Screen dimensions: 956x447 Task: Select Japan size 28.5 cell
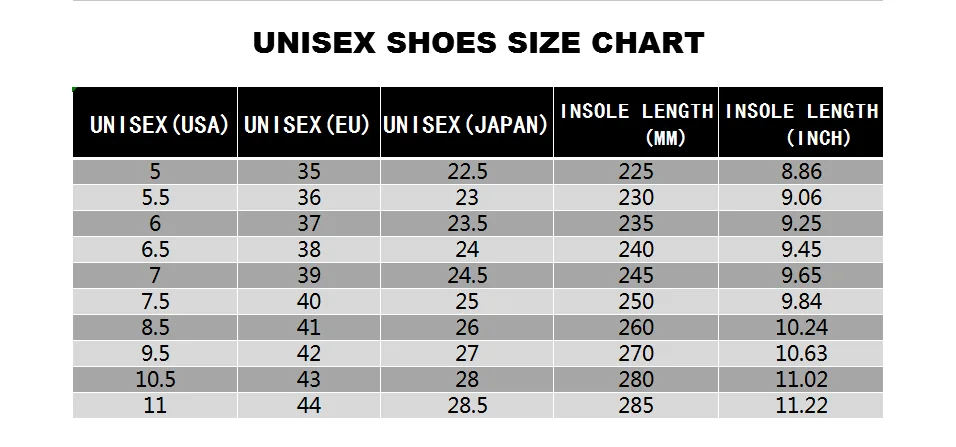(x=466, y=405)
